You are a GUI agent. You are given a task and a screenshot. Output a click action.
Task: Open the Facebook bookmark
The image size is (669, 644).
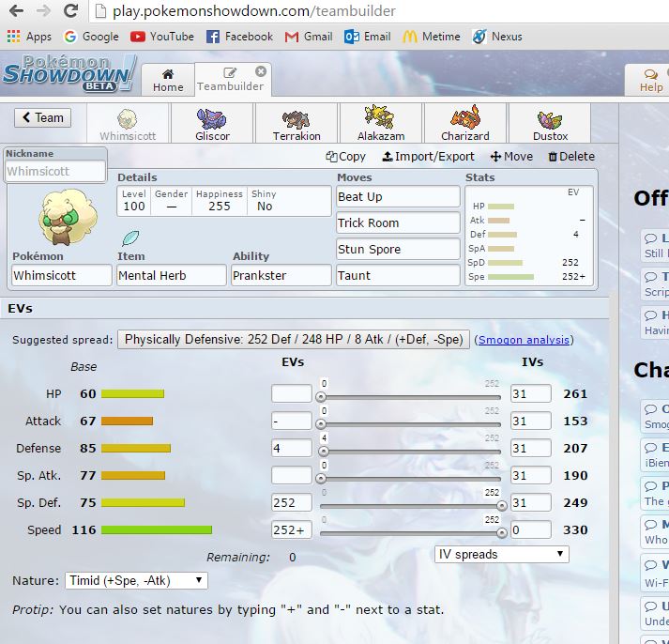click(x=239, y=37)
